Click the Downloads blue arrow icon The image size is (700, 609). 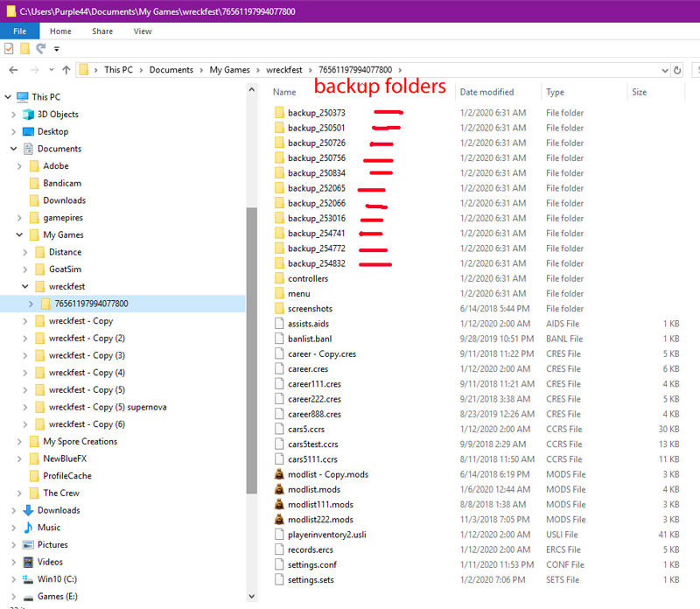pyautogui.click(x=28, y=510)
